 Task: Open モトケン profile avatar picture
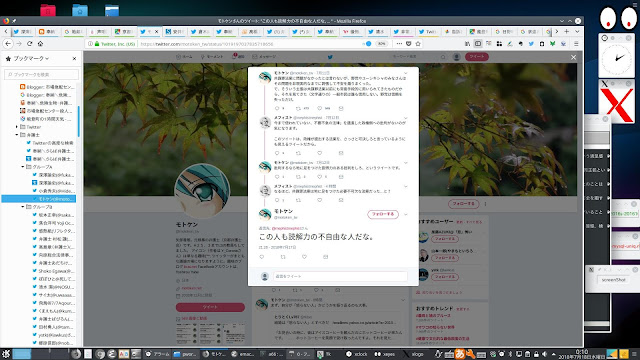[x=202, y=191]
